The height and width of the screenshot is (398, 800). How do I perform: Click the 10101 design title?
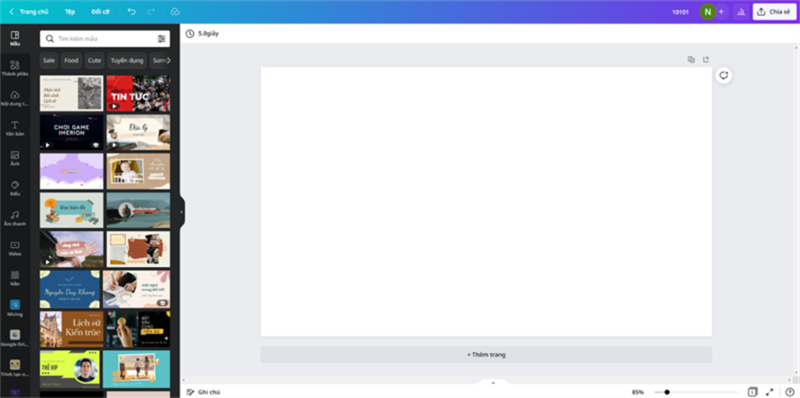(x=680, y=12)
